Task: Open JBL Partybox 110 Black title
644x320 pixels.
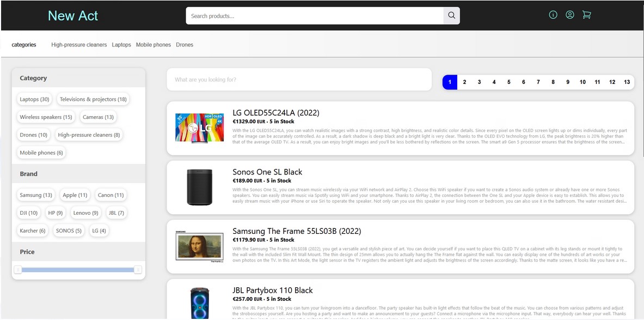Action: [x=273, y=290]
